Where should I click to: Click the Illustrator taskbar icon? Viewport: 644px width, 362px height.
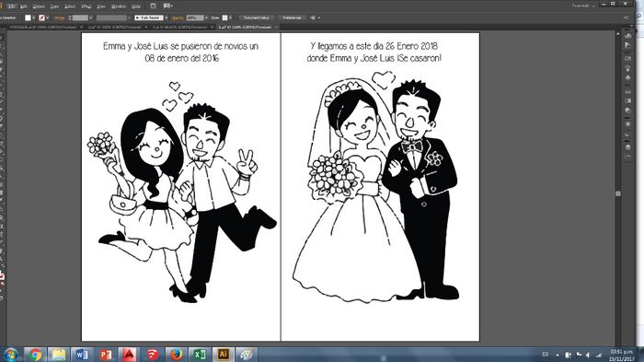tap(224, 355)
